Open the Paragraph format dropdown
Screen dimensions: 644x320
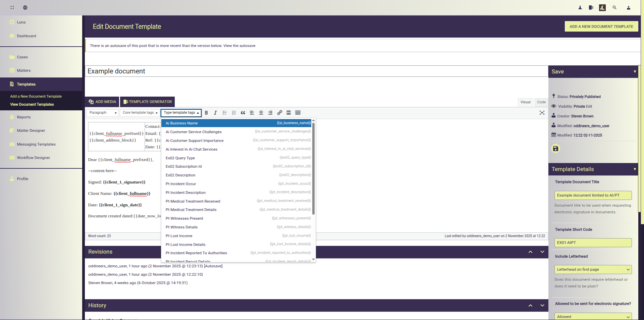[103, 113]
